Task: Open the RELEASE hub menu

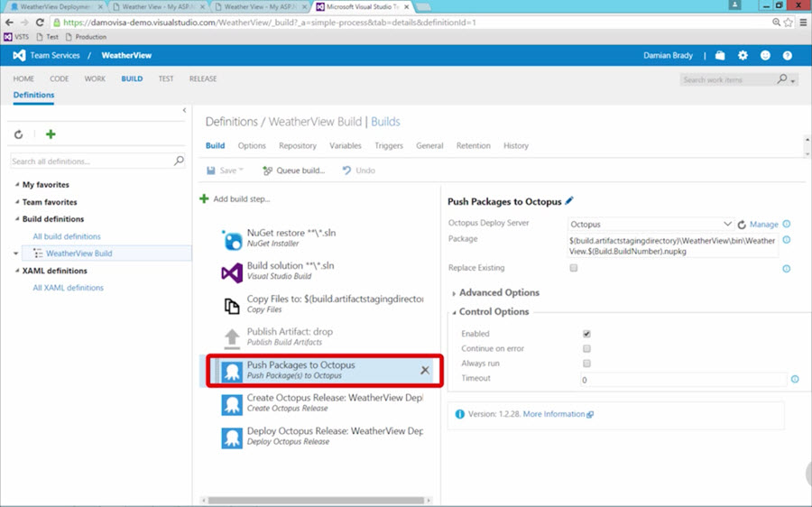Action: click(203, 78)
